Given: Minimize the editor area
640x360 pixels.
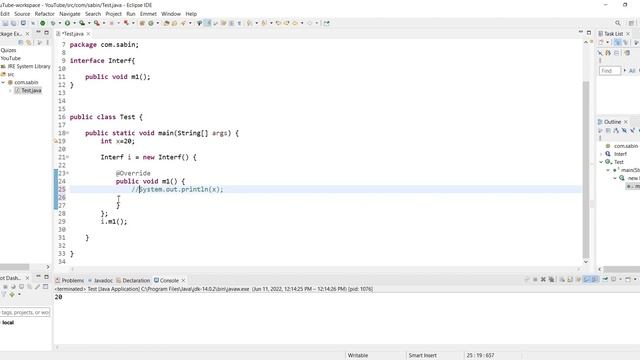Looking at the screenshot, I should point(581,32).
